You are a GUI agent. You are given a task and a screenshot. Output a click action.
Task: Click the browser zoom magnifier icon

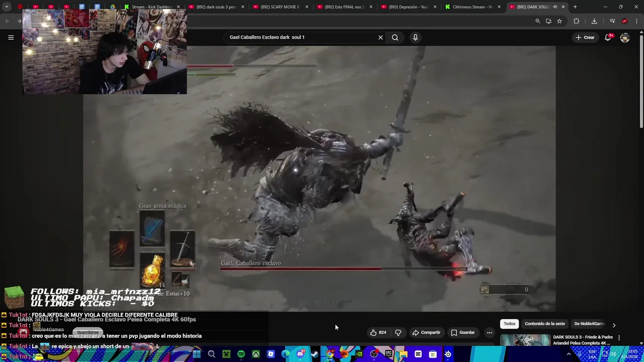(537, 21)
